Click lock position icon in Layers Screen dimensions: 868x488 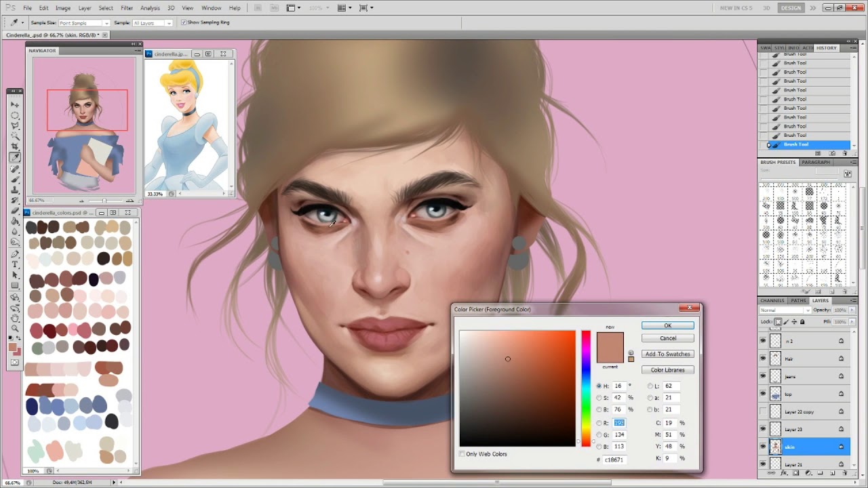[x=794, y=322]
